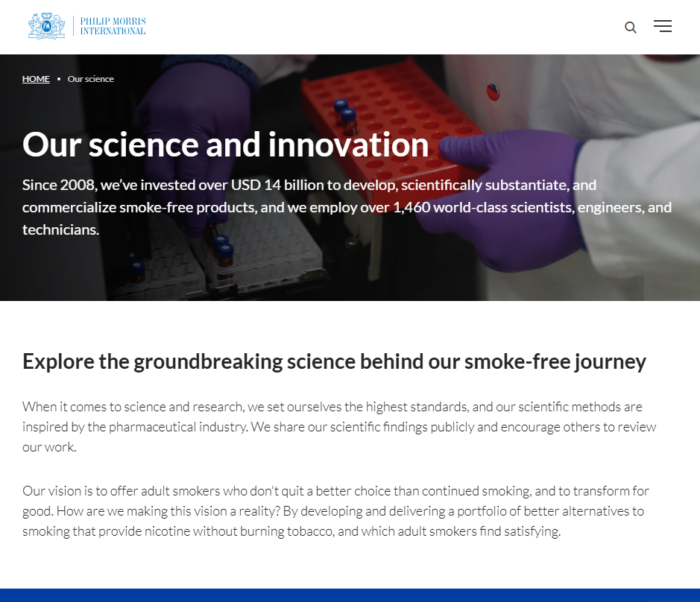Click the Philip Morris crest emblem
This screenshot has width=700, height=602.
(46, 26)
